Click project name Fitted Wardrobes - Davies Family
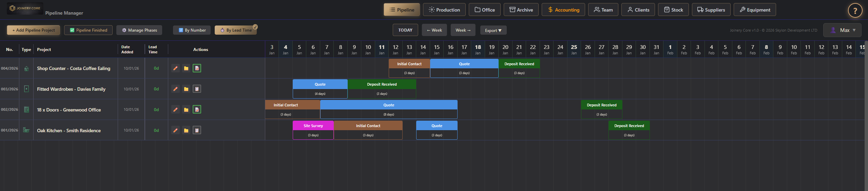This screenshot has height=191, width=868. 71,89
